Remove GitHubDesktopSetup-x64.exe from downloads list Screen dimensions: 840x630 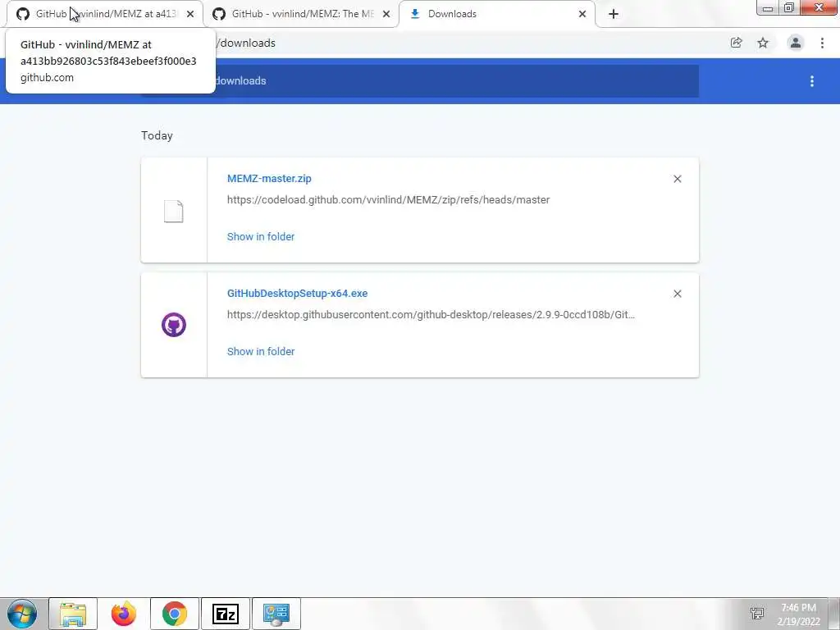click(677, 294)
